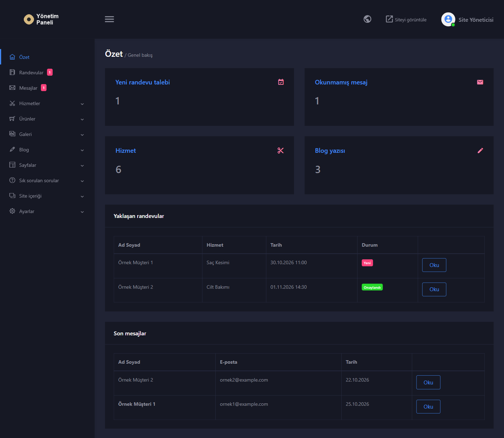The height and width of the screenshot is (438, 504).
Task: Click the Randevular book icon in sidebar
Action: (12, 72)
